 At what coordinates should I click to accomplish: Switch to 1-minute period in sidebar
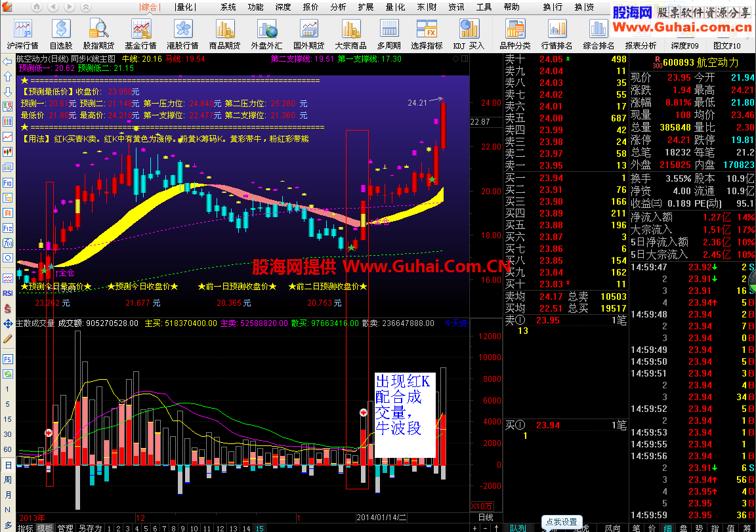(x=7, y=389)
